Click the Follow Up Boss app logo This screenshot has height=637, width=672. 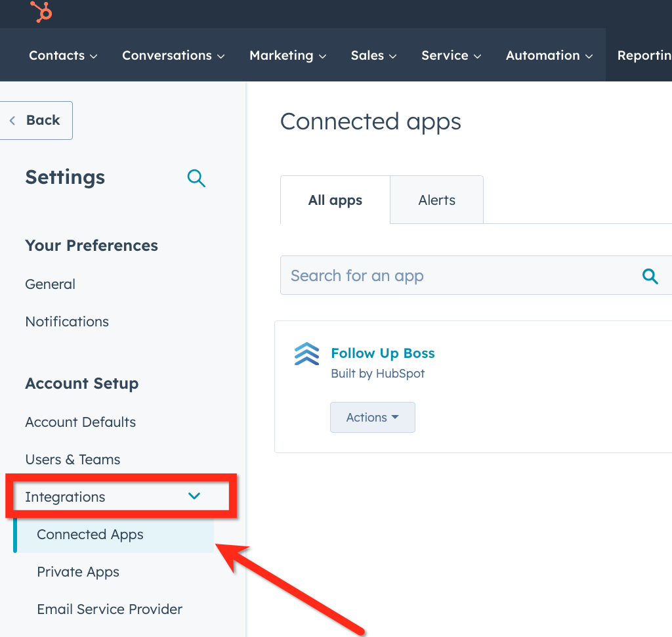[x=307, y=354]
